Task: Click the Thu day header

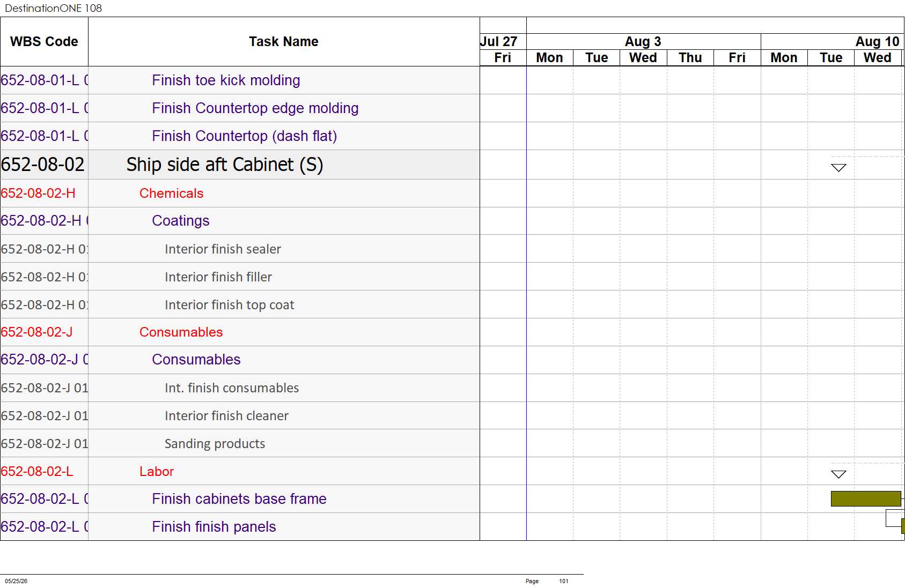Action: 690,57
